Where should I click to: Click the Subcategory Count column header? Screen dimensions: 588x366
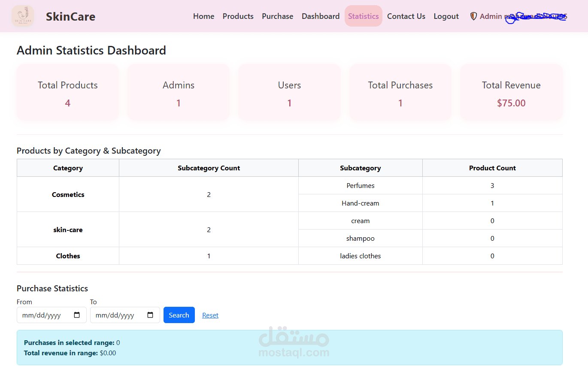click(209, 168)
